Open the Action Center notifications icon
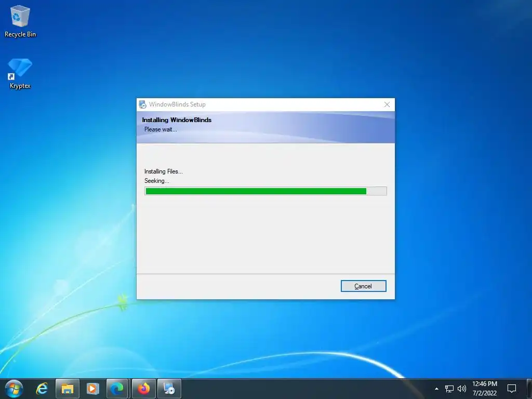This screenshot has height=399, width=532. point(512,389)
